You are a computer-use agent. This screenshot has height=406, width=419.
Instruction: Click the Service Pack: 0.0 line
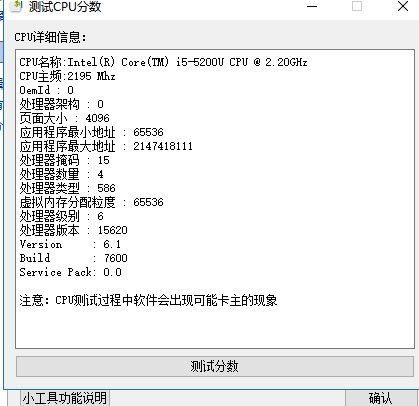coord(70,272)
